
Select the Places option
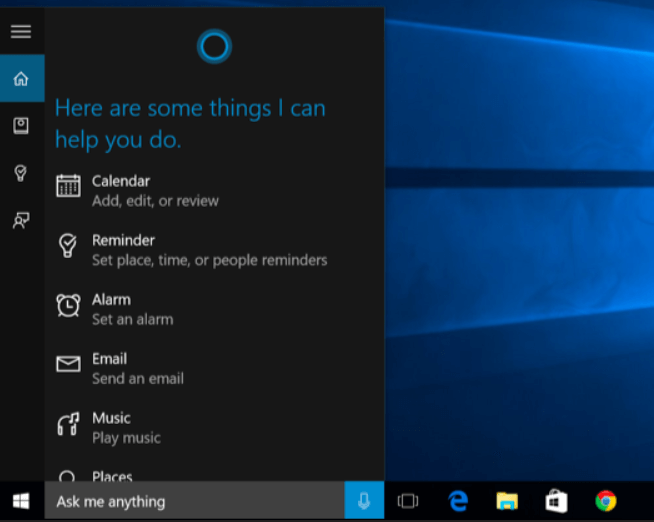(x=112, y=476)
